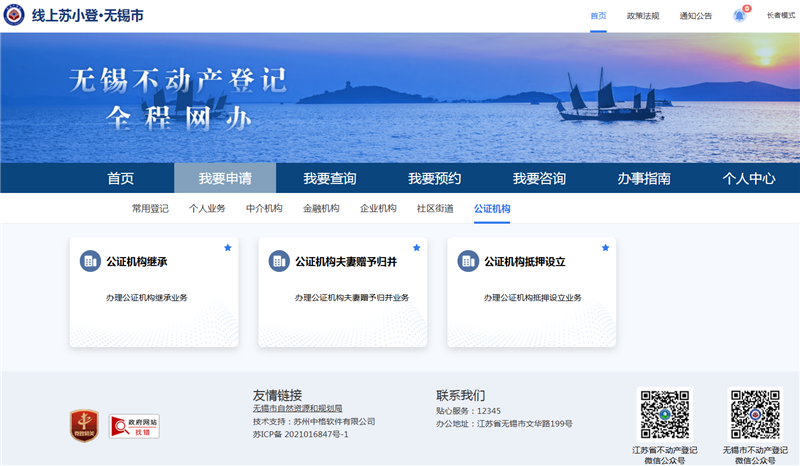Viewport: 800px width, 466px height.
Task: Click the notification bell icon
Action: click(x=740, y=16)
